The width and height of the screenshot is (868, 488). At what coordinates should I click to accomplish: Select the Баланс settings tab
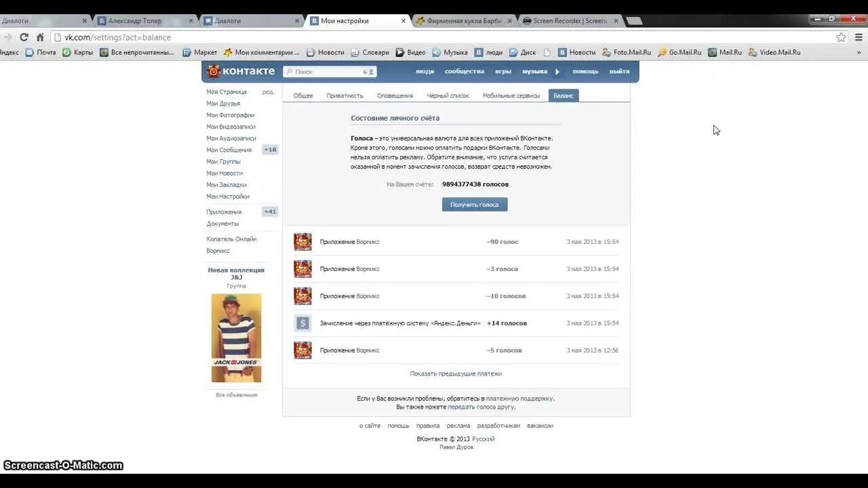pyautogui.click(x=564, y=96)
